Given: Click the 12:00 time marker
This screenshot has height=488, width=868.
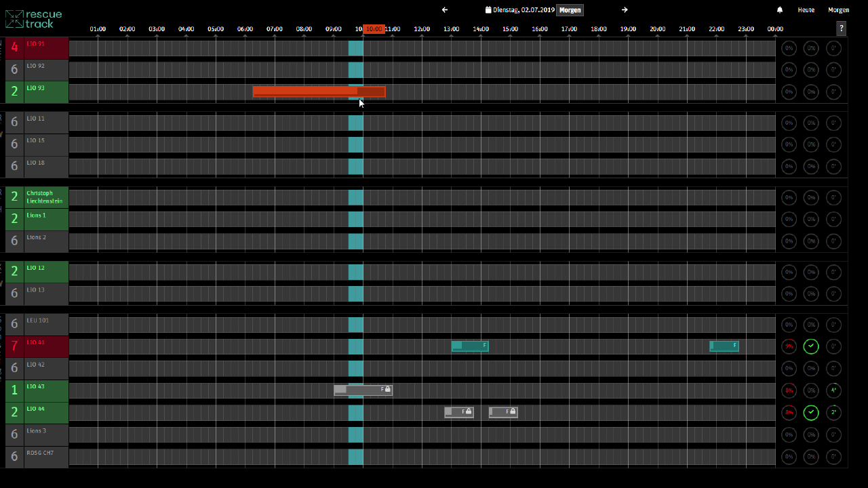Looking at the screenshot, I should pos(422,29).
